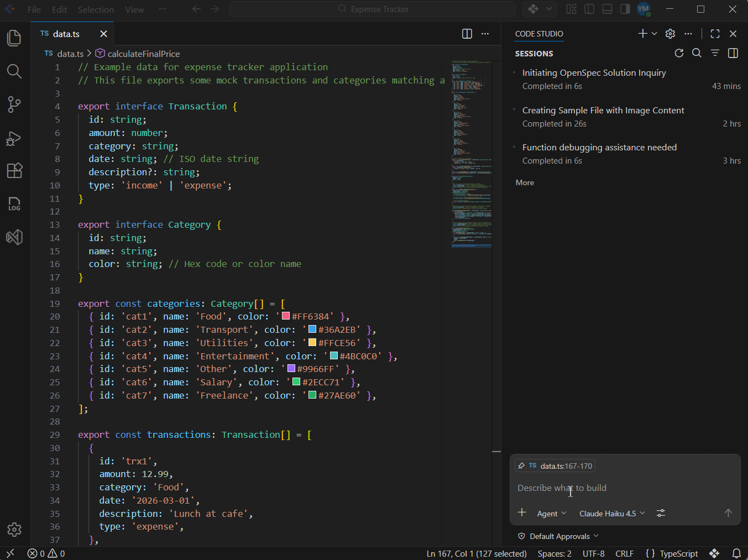Open the Manage gear in activity bar

point(14,530)
